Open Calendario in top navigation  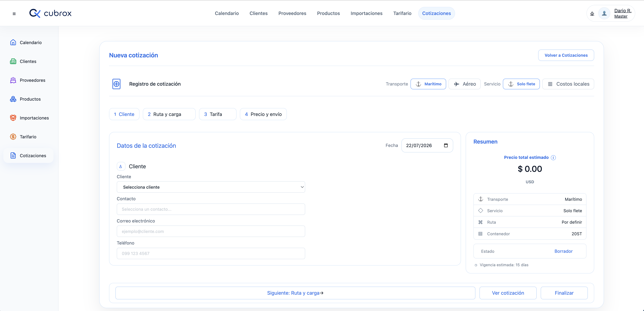tap(227, 13)
